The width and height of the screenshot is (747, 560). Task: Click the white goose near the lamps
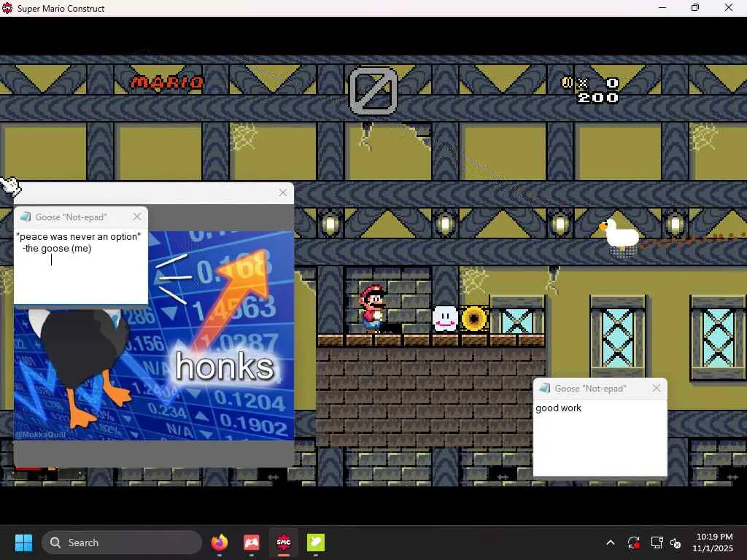click(x=619, y=233)
